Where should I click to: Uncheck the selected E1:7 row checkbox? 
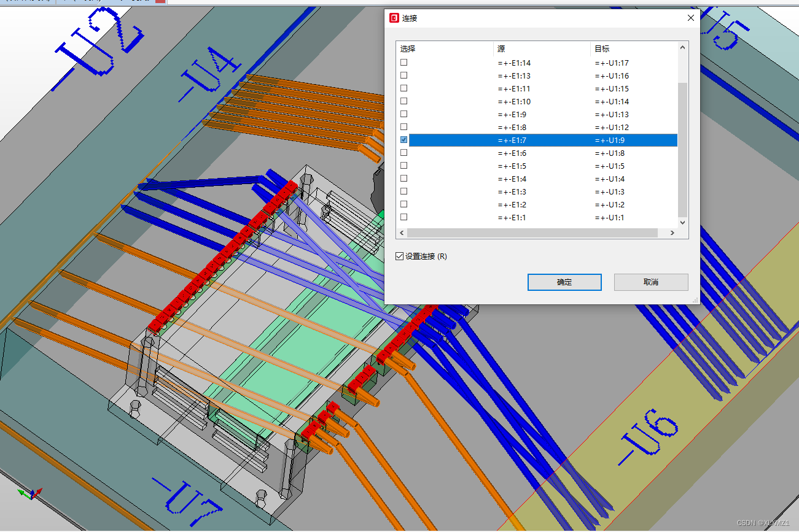pyautogui.click(x=403, y=140)
